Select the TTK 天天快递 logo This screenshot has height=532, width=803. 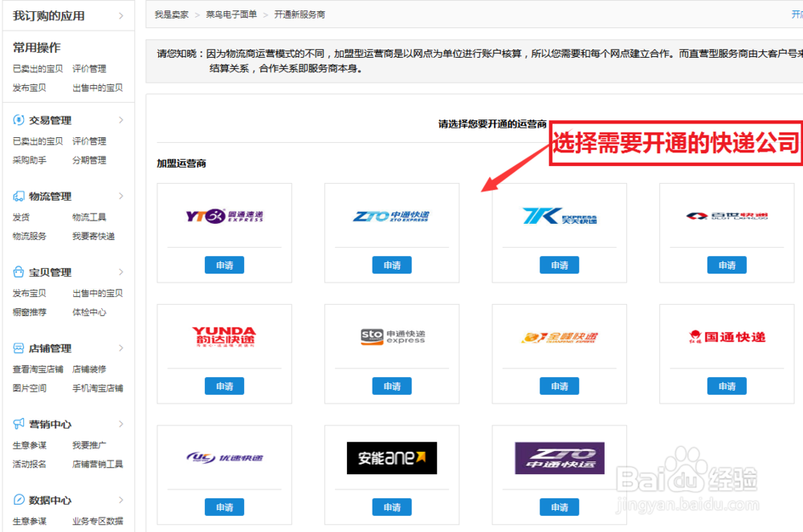559,216
